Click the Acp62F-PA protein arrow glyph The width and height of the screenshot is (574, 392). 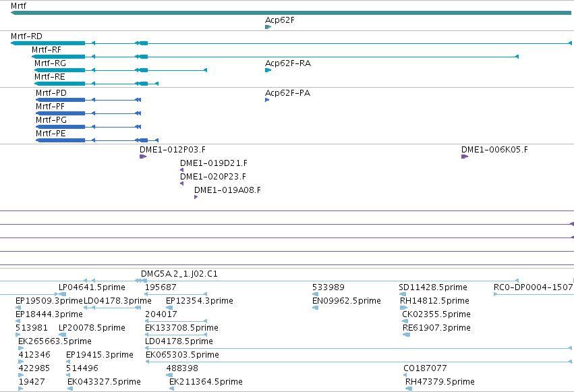(x=267, y=100)
